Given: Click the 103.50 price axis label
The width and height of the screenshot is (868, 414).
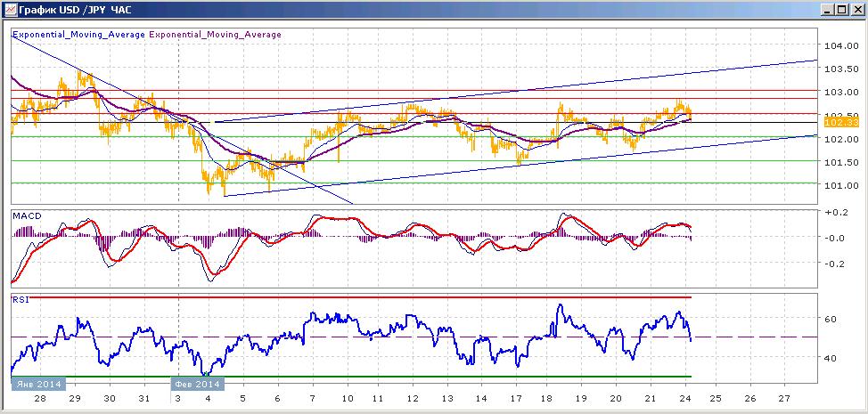Looking at the screenshot, I should point(841,69).
